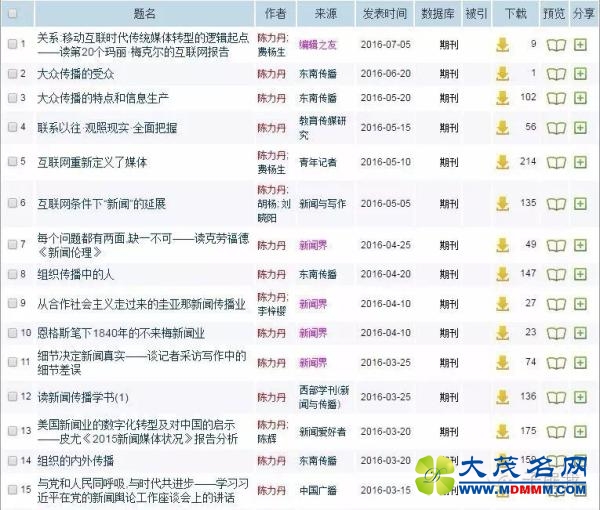The width and height of the screenshot is (600, 510).
Task: Download 联系以往 观照现实 全面把握
Action: 502,128
